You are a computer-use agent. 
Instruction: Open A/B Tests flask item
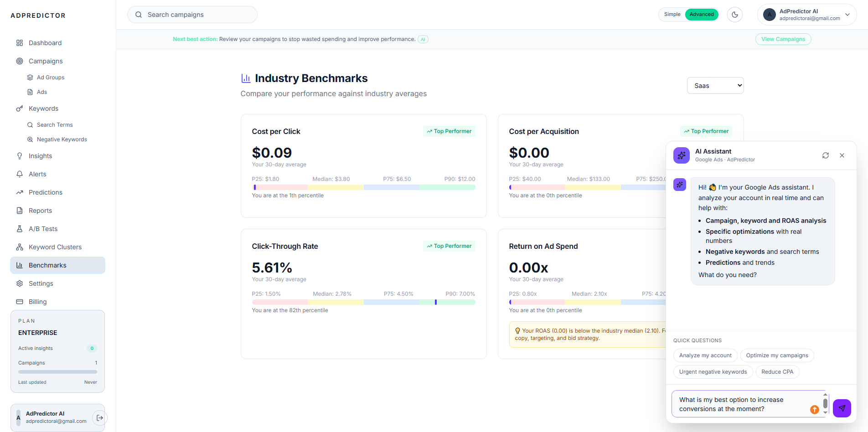(x=43, y=229)
